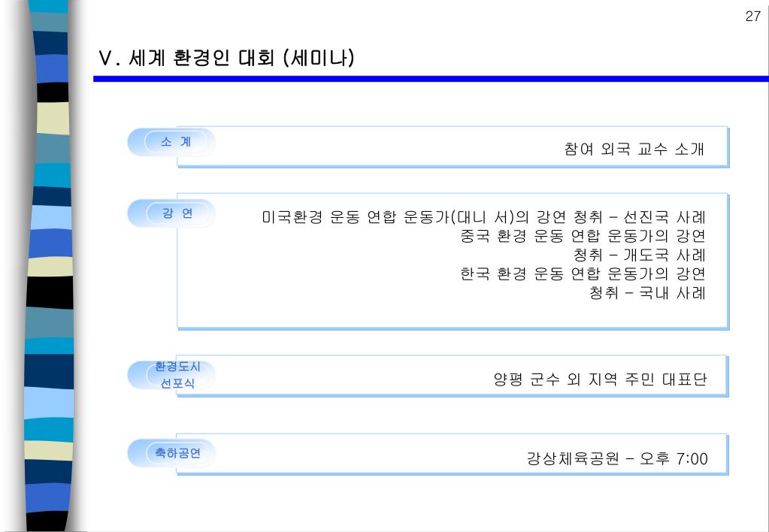Click the line mentioning 대니 서 lecture
This screenshot has height=532, width=769.
[483, 216]
